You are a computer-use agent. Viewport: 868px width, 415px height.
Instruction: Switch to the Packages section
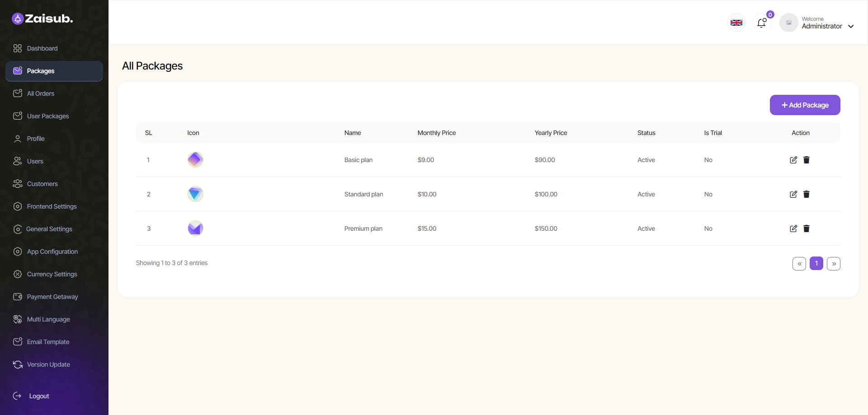[x=41, y=71]
